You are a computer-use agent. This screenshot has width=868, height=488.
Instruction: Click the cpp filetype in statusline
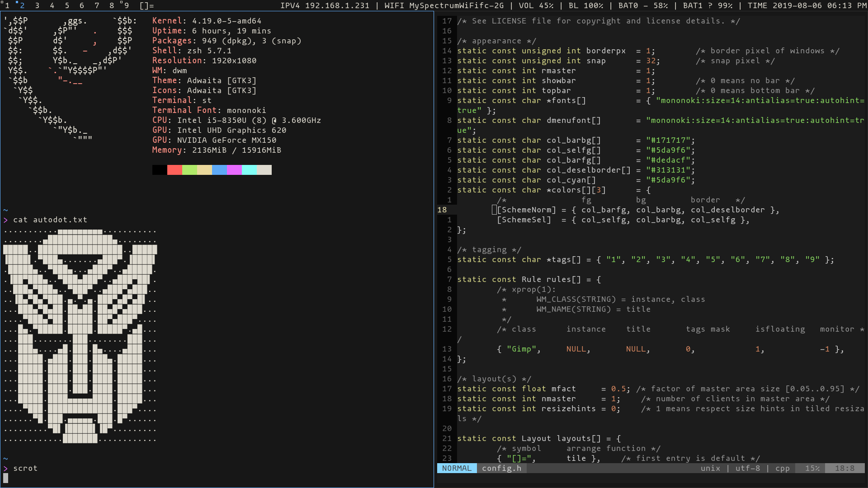coord(782,468)
